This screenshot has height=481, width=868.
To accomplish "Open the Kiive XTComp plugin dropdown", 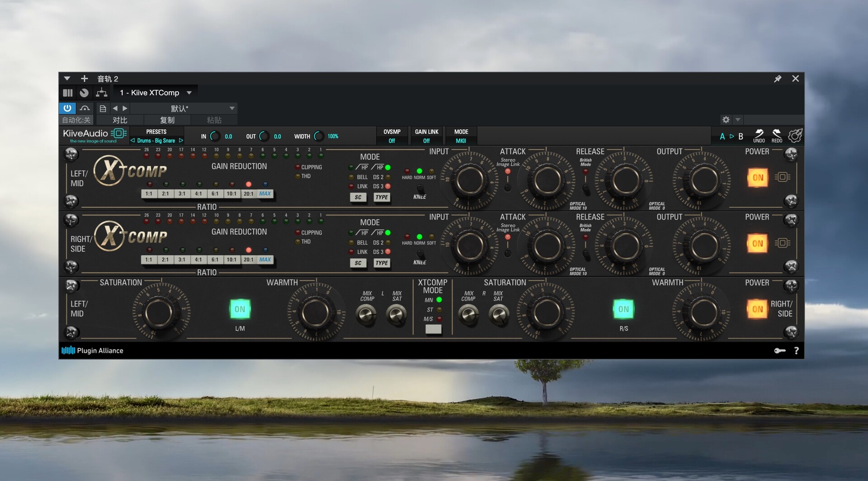I will point(189,93).
